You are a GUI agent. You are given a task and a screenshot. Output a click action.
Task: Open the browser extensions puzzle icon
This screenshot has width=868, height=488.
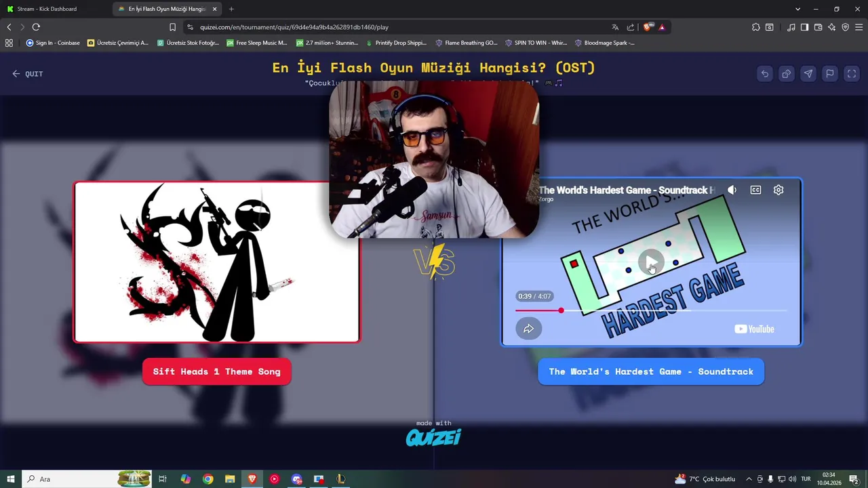756,27
